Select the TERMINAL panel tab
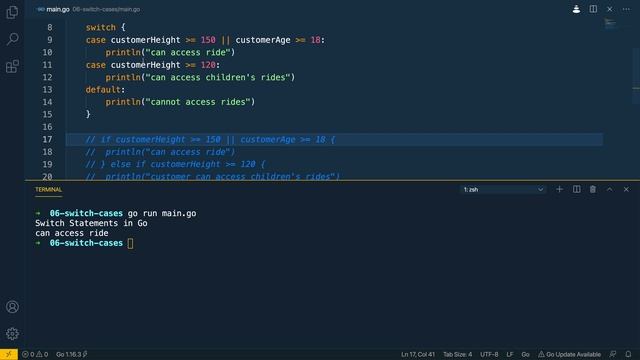The image size is (640, 360). point(48,189)
